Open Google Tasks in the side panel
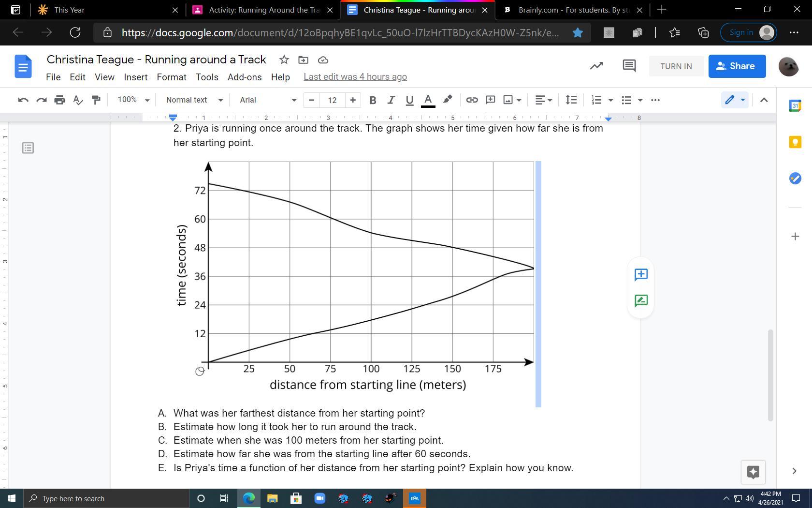This screenshot has height=508, width=812. (795, 179)
